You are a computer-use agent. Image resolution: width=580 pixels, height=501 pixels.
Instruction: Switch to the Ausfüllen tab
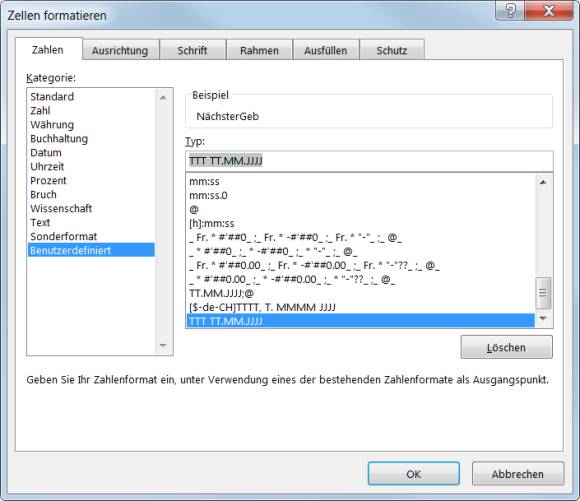coord(326,50)
